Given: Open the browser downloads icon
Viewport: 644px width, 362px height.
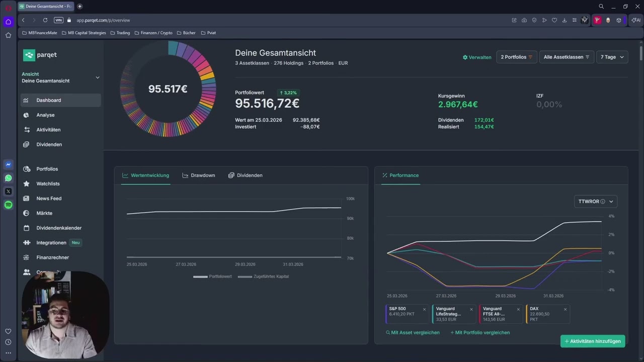Looking at the screenshot, I should 565,20.
